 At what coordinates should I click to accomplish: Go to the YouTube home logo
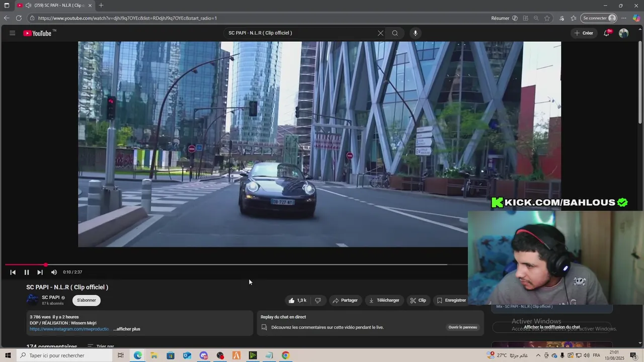[37, 33]
